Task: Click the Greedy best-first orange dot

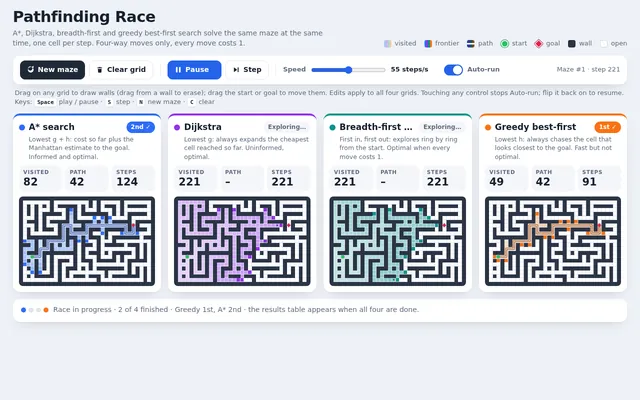Action: click(488, 127)
